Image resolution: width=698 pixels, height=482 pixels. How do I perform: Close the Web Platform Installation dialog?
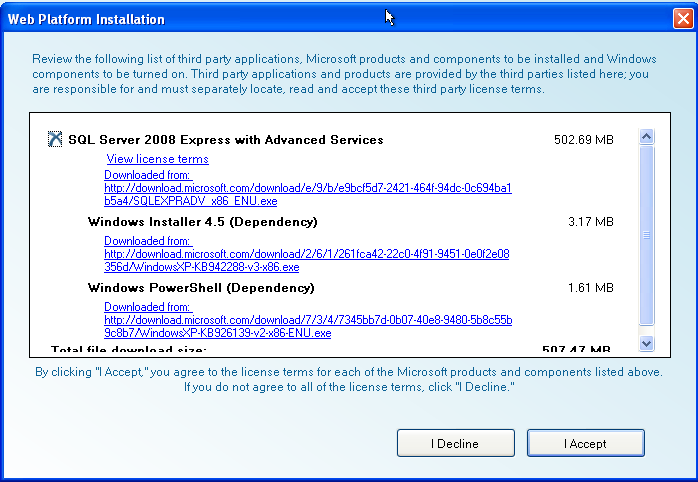pos(683,19)
